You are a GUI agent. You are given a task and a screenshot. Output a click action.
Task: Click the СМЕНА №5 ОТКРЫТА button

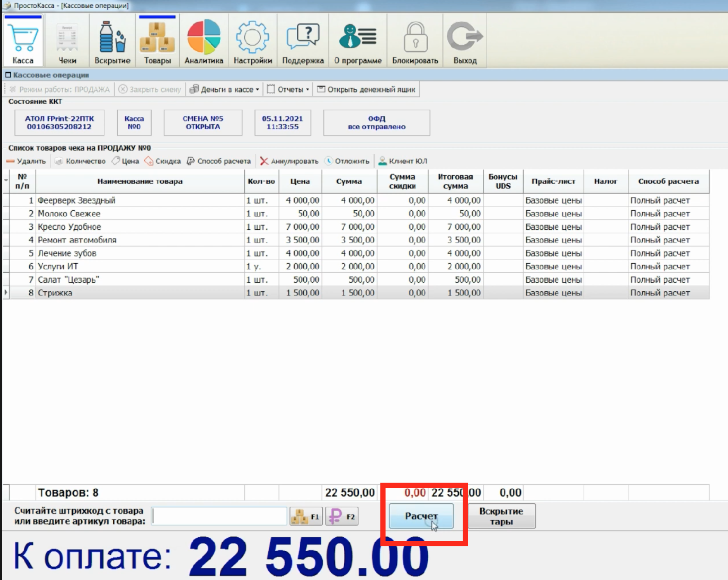coord(203,123)
